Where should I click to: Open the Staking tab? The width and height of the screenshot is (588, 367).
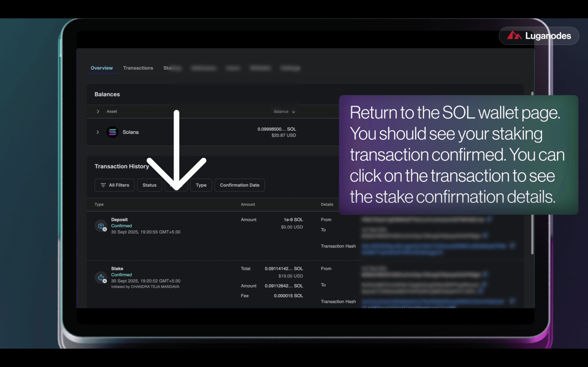coord(171,68)
